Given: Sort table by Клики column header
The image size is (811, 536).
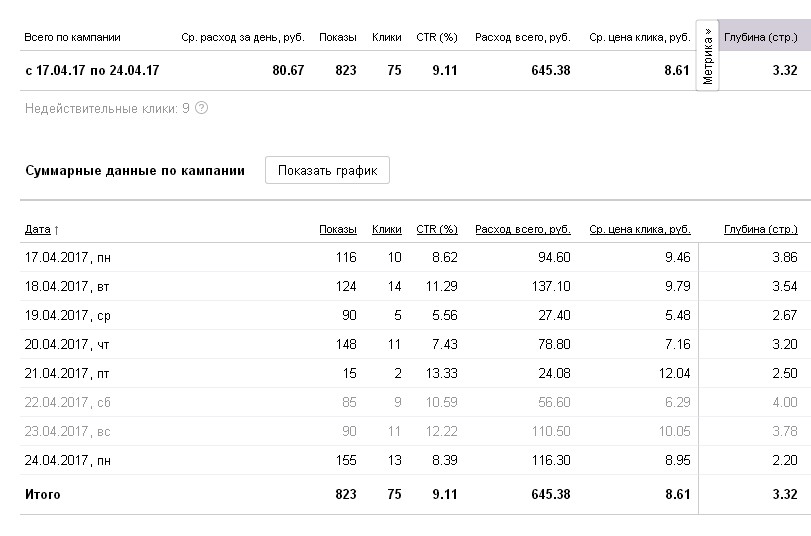Looking at the screenshot, I should click(x=386, y=230).
